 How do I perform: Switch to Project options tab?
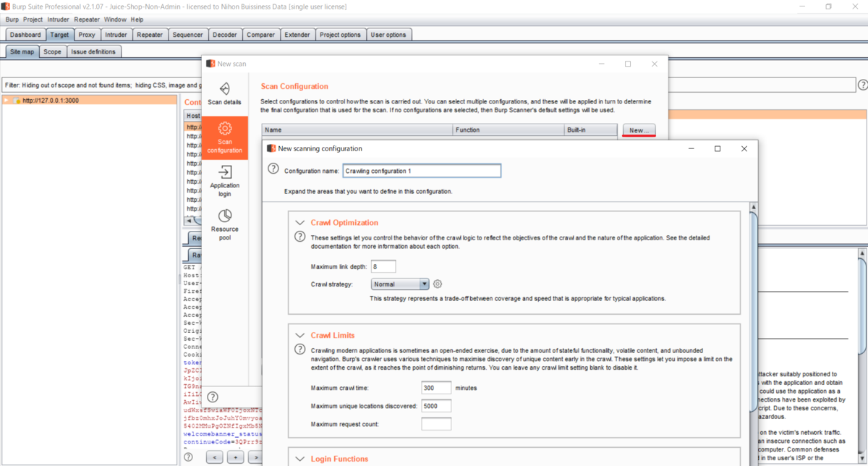(x=340, y=35)
